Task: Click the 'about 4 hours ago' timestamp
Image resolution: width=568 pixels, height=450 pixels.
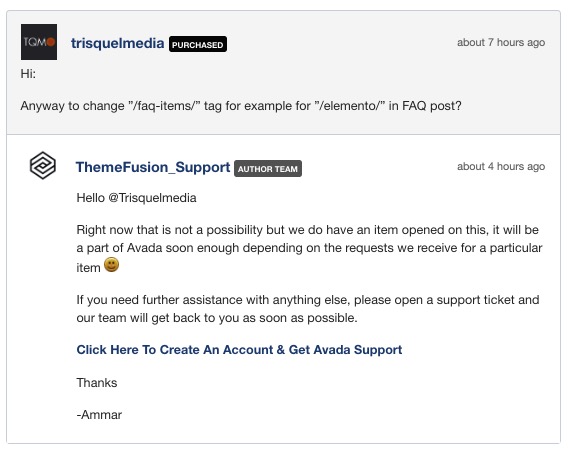Action: pyautogui.click(x=501, y=166)
